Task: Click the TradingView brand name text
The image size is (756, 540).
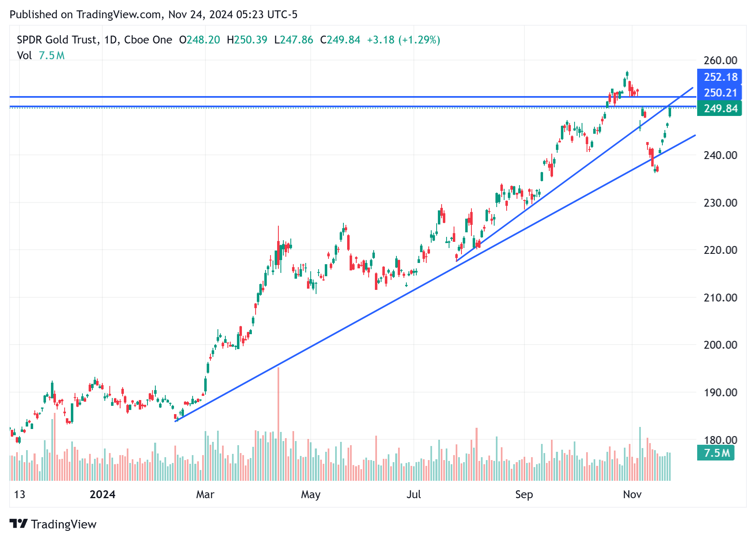Action: tap(64, 524)
